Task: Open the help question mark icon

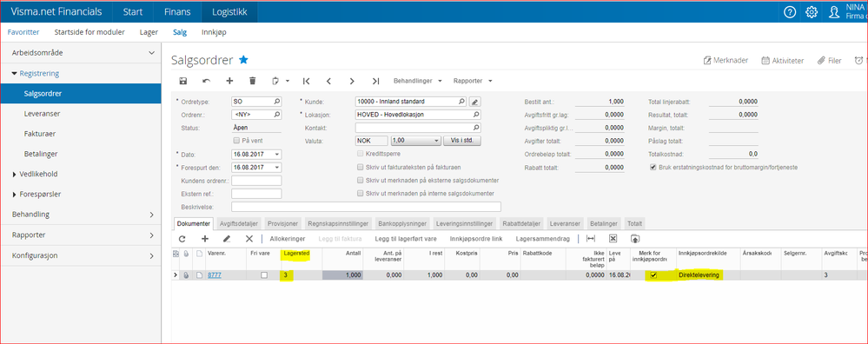Action: click(x=790, y=11)
